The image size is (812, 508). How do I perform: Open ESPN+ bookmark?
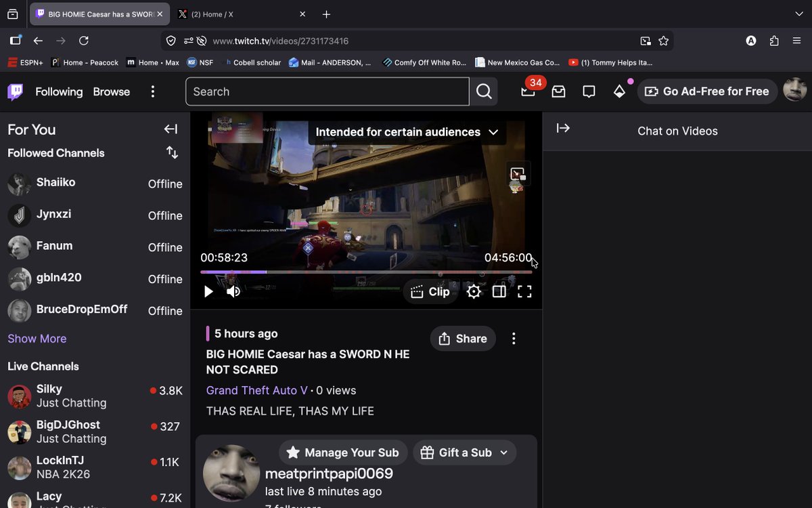[25, 62]
